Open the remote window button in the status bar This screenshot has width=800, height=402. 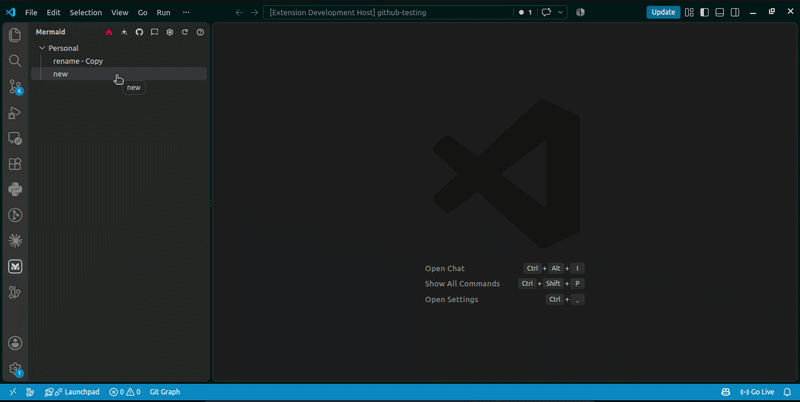click(13, 392)
